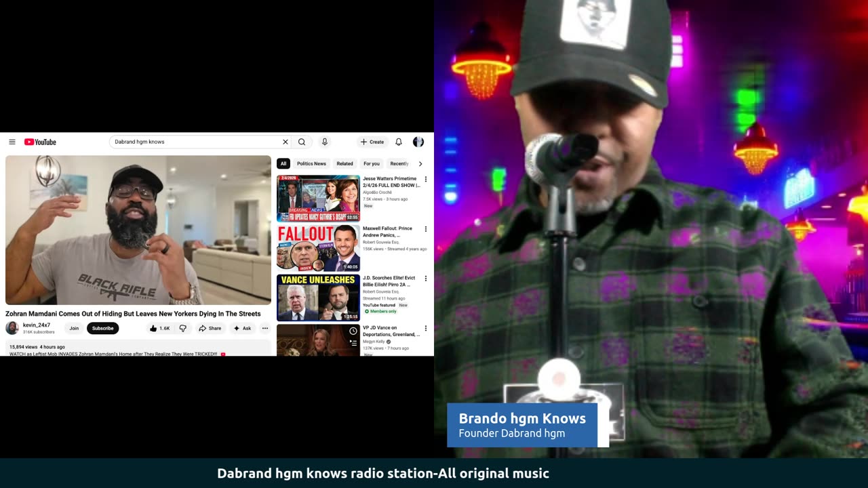The height and width of the screenshot is (488, 868).
Task: Run search with the magnifier button
Action: tap(302, 142)
